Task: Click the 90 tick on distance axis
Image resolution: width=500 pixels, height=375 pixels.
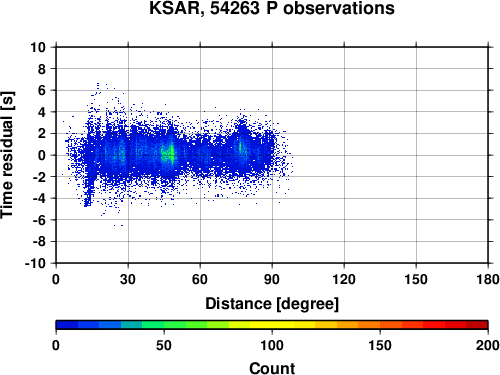Action: pyautogui.click(x=272, y=279)
